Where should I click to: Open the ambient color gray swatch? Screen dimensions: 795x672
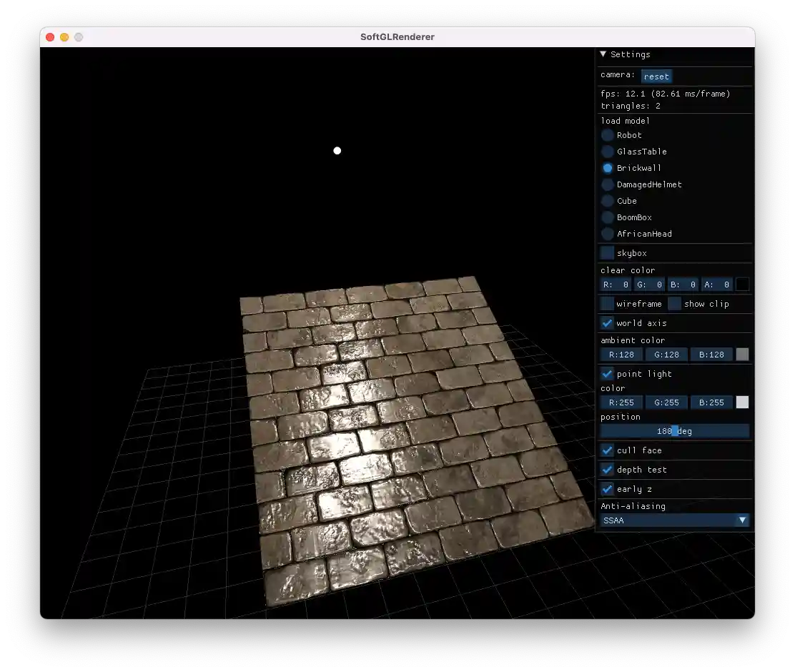point(742,355)
